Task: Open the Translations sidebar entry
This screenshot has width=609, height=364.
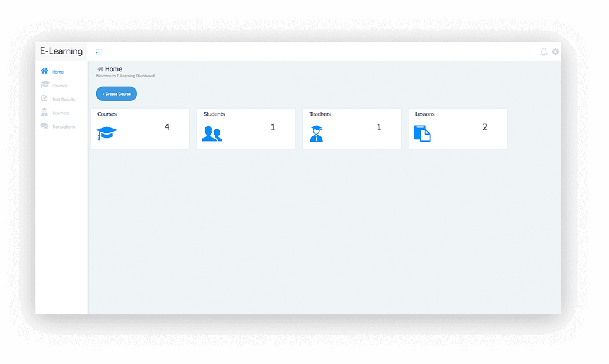Action: tap(63, 127)
